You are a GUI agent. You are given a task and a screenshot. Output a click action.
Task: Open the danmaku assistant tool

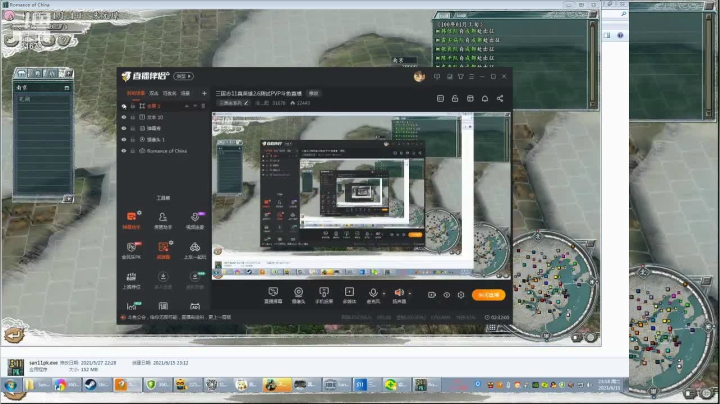pos(131,220)
